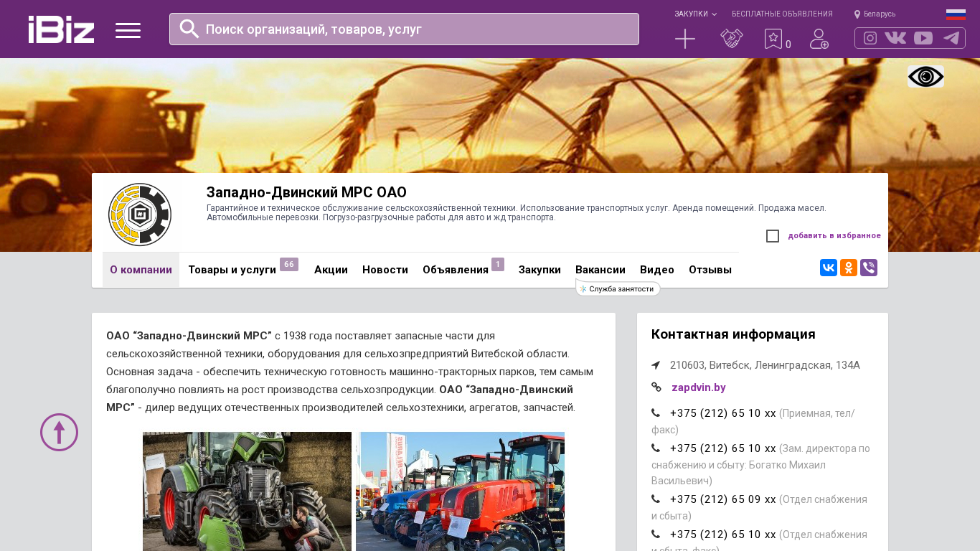Screen dimensions: 980x551
Task: Click the search magnifier icon
Action: click(x=189, y=29)
